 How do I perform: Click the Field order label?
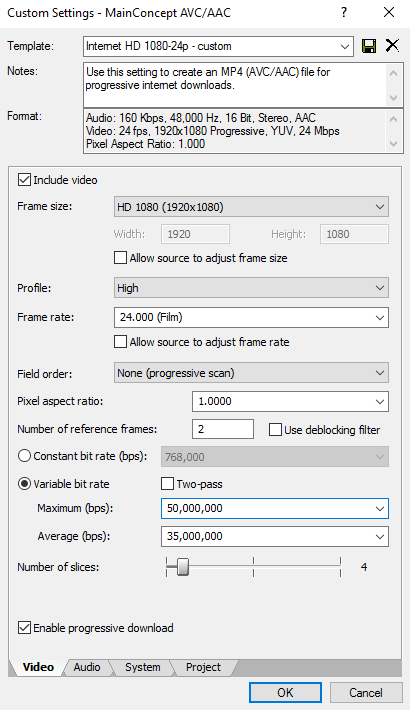pos(44,374)
